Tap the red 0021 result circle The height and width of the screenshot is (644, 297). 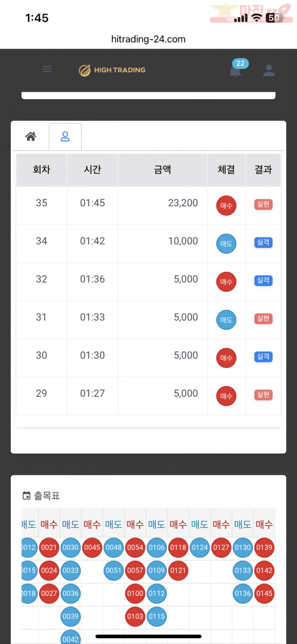49,547
